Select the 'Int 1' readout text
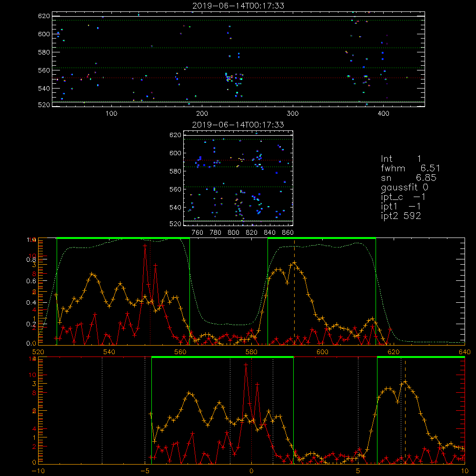The width and height of the screenshot is (476, 476). 401,159
